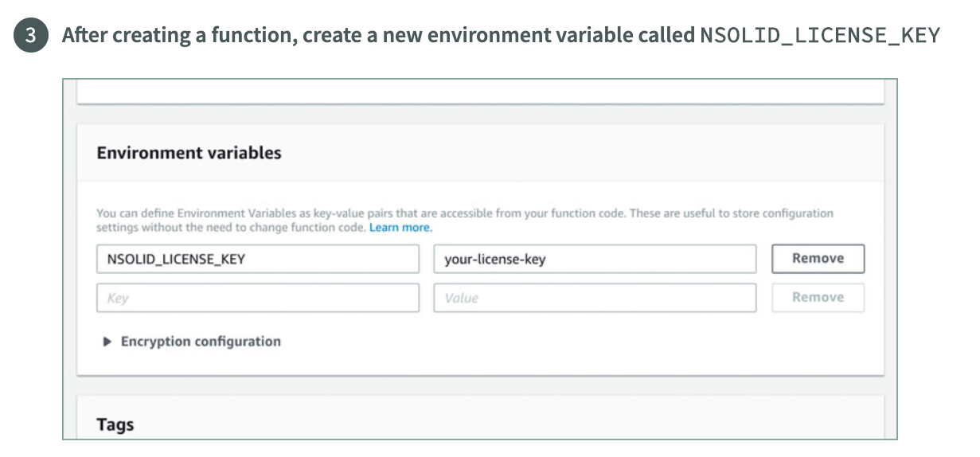Click the empty Key input field
The width and height of the screenshot is (980, 457).
[257, 298]
